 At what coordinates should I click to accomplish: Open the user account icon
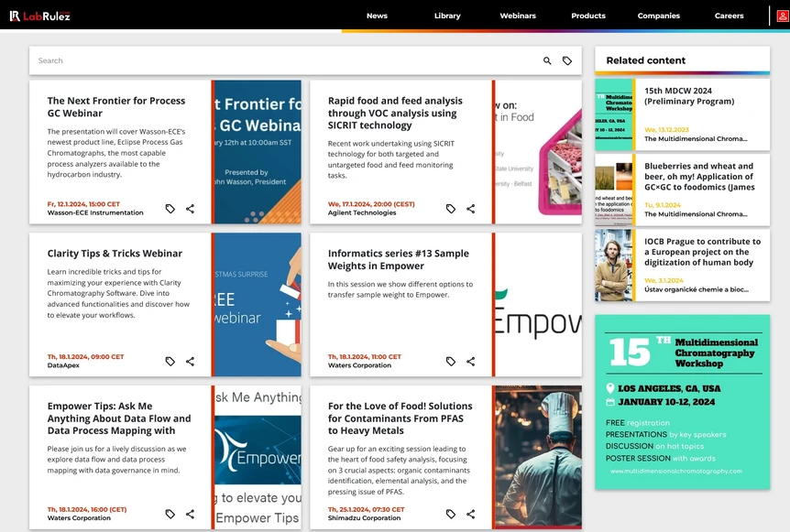click(783, 16)
